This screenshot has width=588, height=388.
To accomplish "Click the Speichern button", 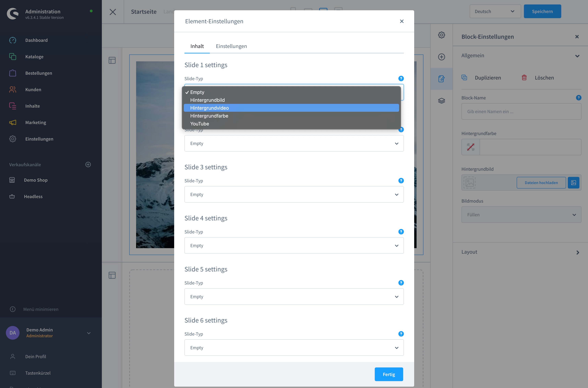I will 542,11.
